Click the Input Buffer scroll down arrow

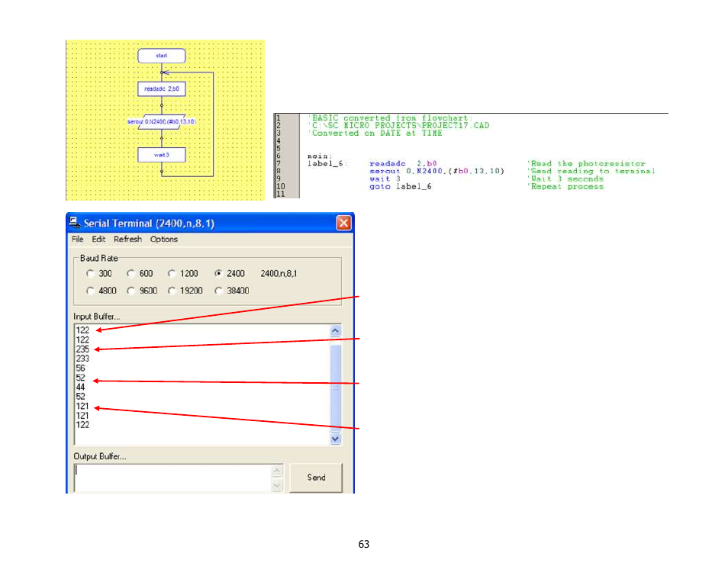coord(335,439)
